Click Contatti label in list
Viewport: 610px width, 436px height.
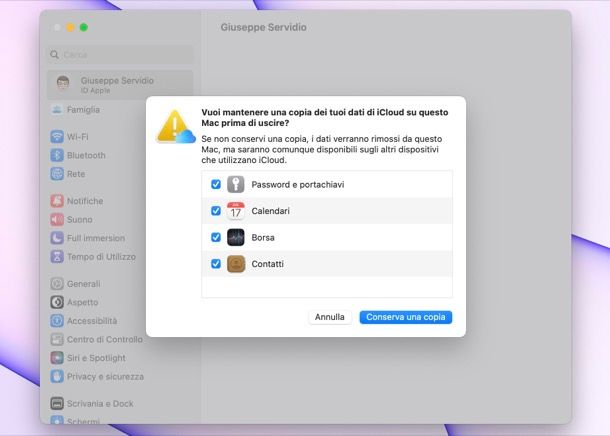click(267, 264)
